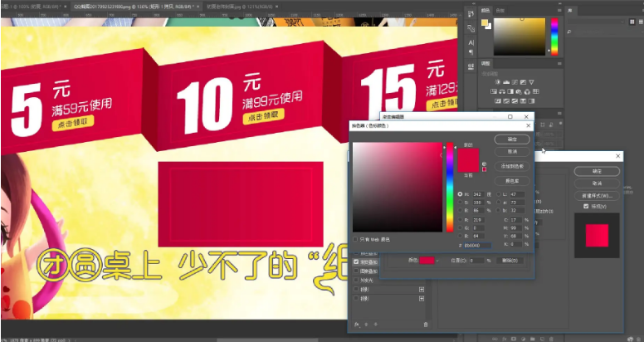Click the fx icon in the layer style list
The image size is (644, 342).
point(357,325)
